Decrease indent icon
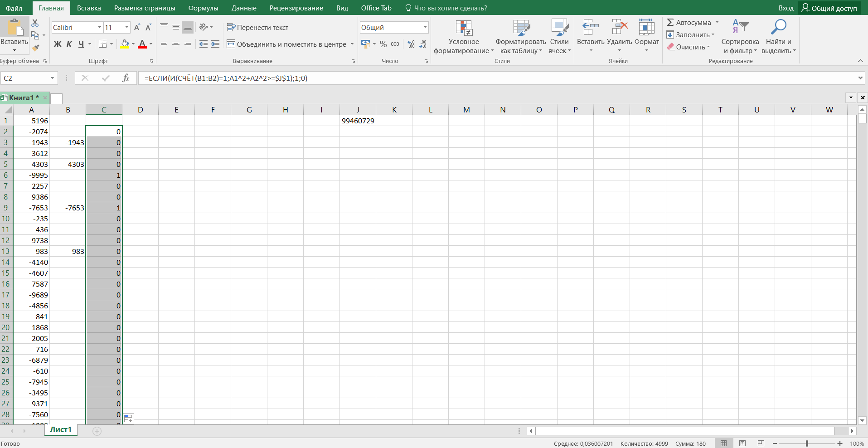Screen dimensions: 868x448 click(x=204, y=44)
